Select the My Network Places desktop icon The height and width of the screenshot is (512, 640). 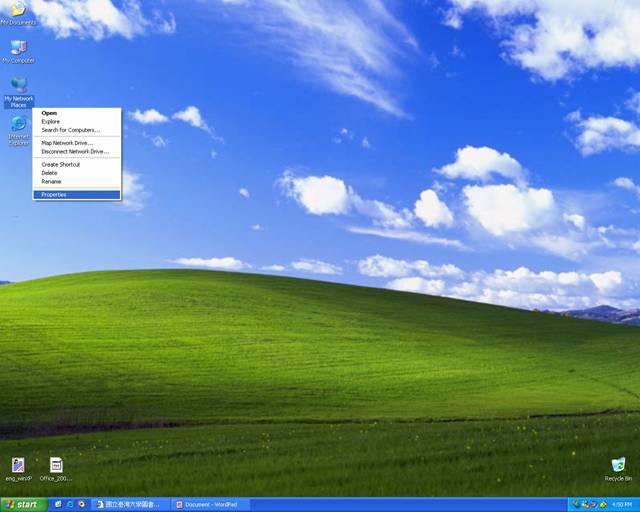[x=19, y=92]
